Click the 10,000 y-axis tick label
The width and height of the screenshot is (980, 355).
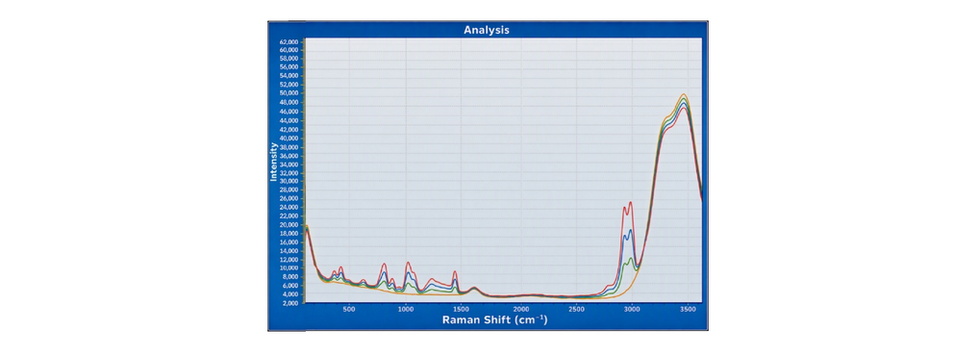coord(289,267)
